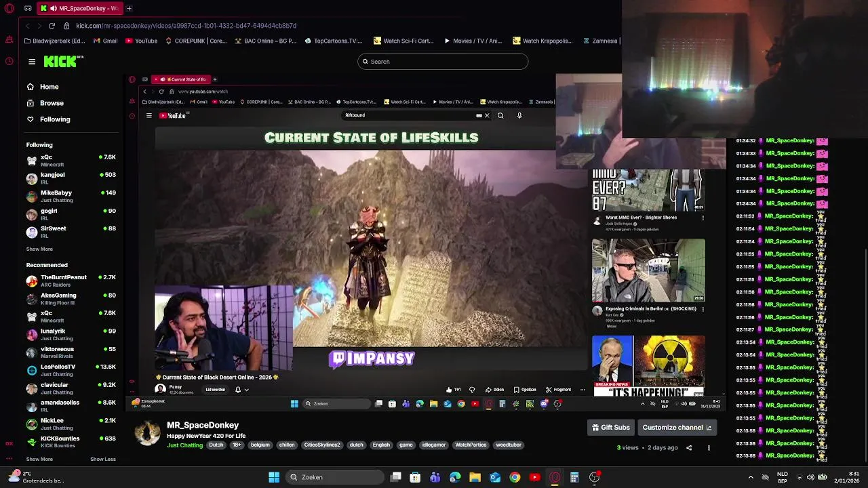Open the Gmail bookmark
Image resolution: width=868 pixels, height=488 pixels.
click(105, 41)
